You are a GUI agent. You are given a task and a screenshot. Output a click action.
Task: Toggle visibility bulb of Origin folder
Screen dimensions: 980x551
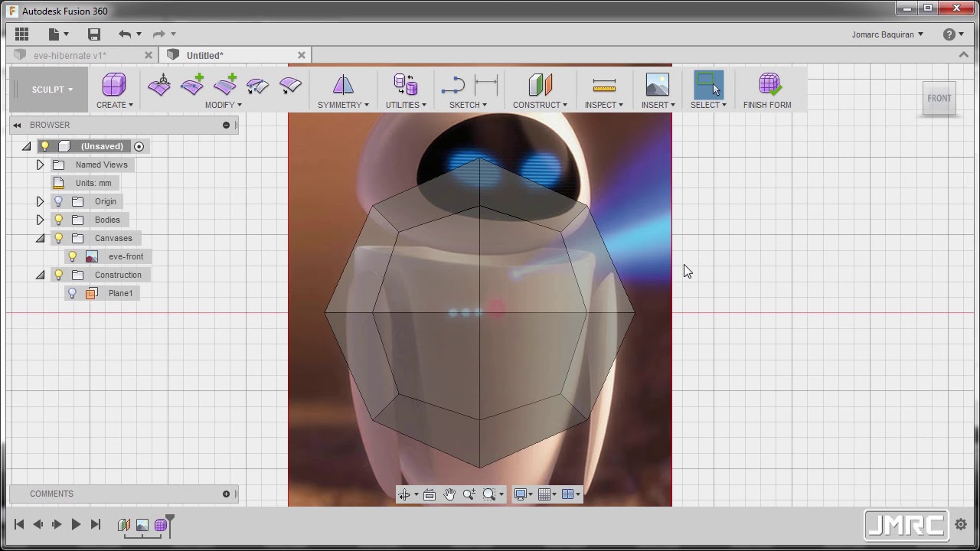(x=58, y=201)
